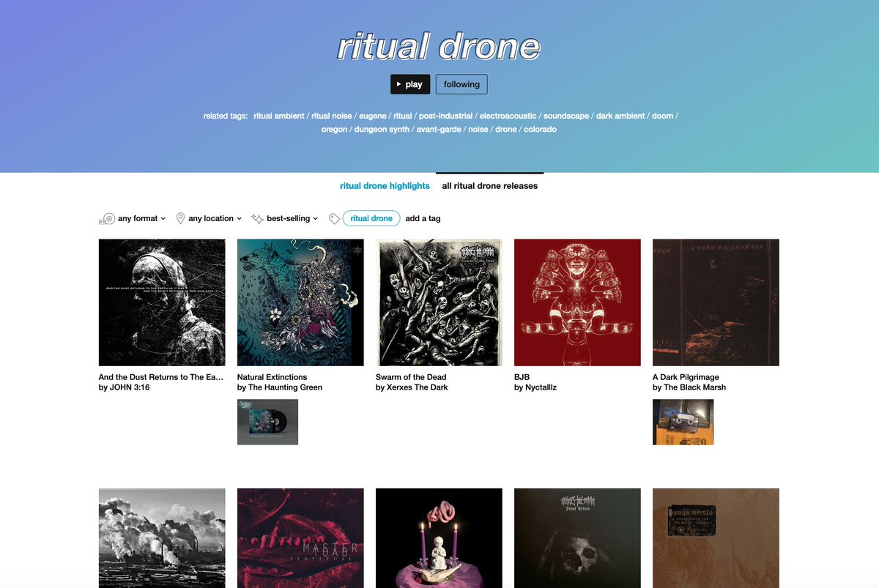This screenshot has height=588, width=879.
Task: Click 'by The Haunting Green' artist text
Action: [x=280, y=387]
